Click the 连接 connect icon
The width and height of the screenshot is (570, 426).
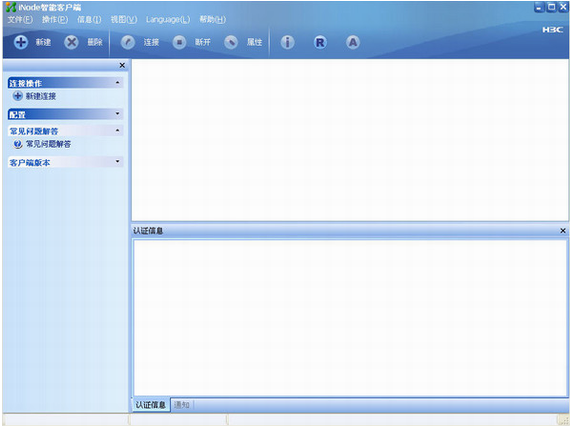[128, 42]
